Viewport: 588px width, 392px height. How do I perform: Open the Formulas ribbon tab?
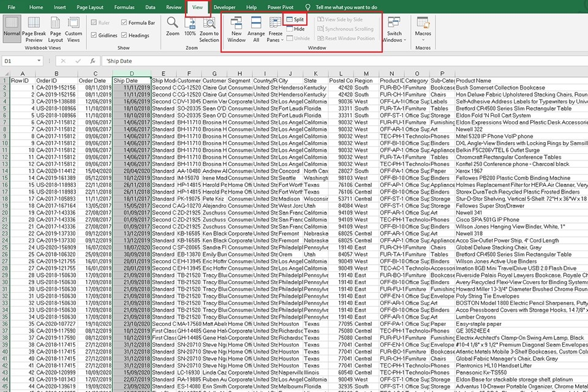(124, 7)
